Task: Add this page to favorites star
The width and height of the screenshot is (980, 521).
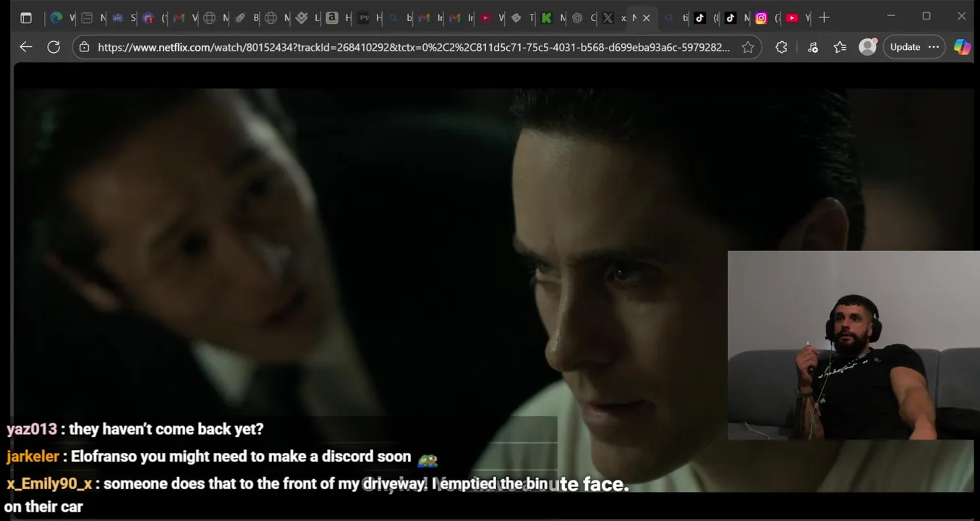Action: [x=748, y=47]
